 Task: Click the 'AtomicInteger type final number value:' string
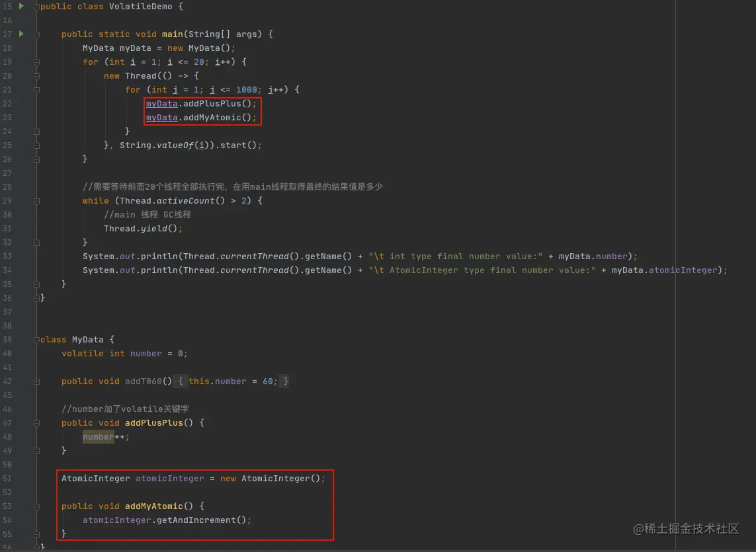pyautogui.click(x=482, y=270)
